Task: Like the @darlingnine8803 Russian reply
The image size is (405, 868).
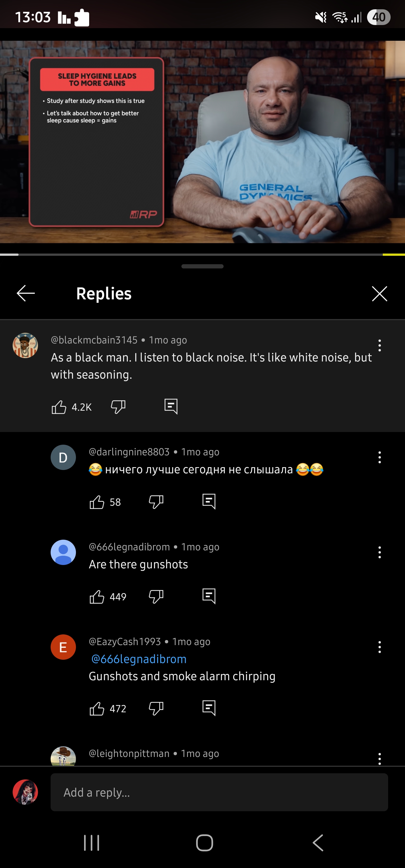Action: click(x=97, y=502)
